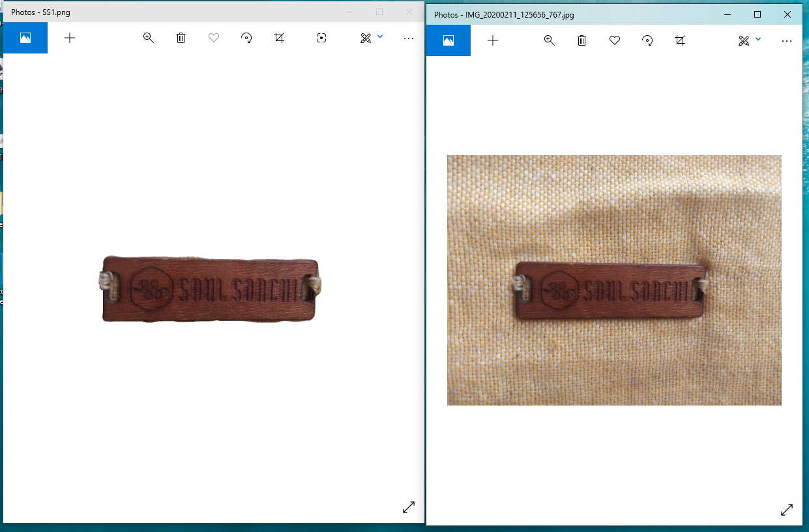Zoom in on SS1.png image
Image resolution: width=809 pixels, height=532 pixels.
pos(149,38)
